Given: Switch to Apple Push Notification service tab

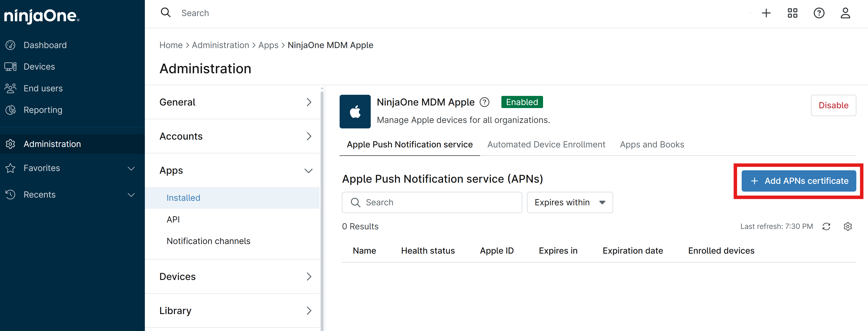Looking at the screenshot, I should coord(409,144).
